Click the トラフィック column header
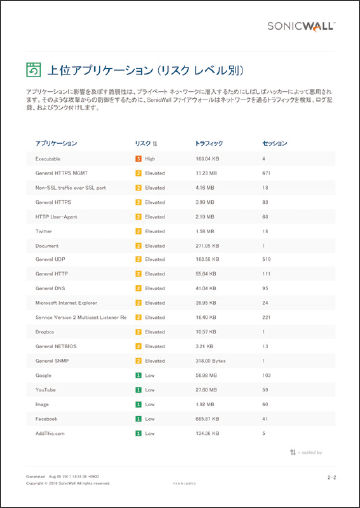 point(209,143)
